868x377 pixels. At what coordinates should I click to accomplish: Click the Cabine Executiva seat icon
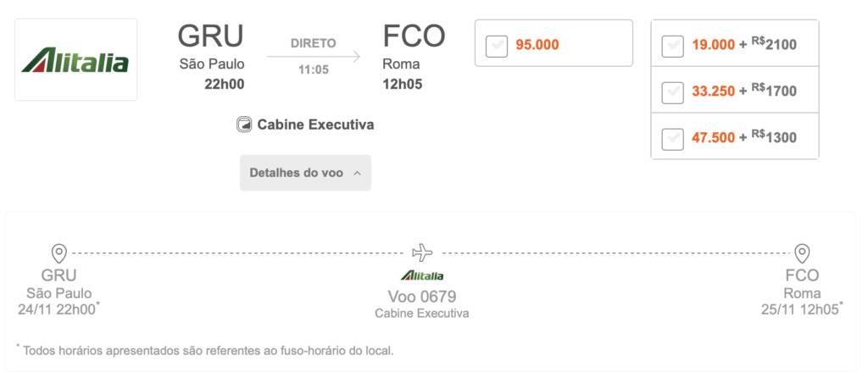244,125
